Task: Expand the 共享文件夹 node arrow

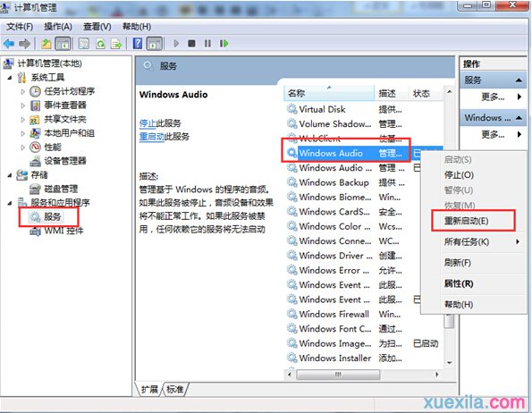Action: [22, 120]
